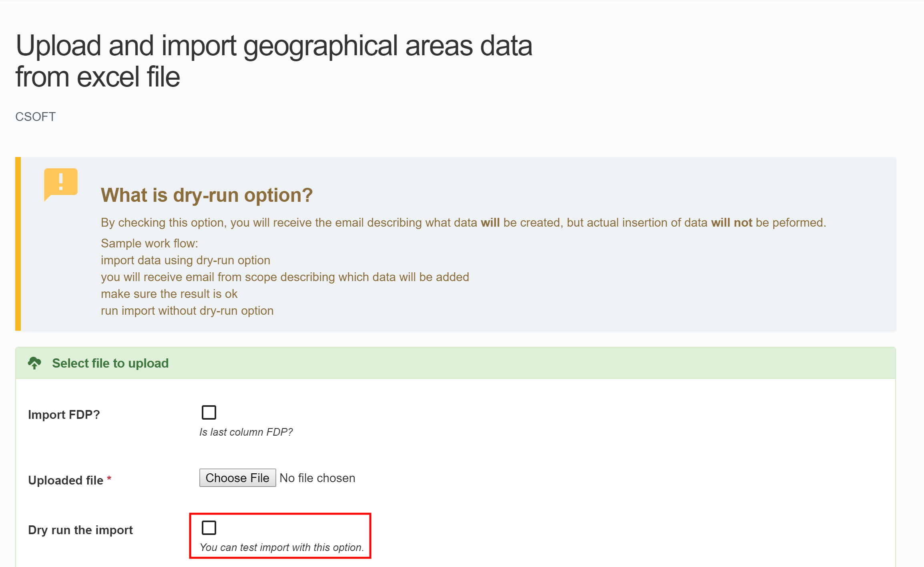Click the yellow exclamation warning icon
Screen dimensions: 924x567
(x=60, y=183)
